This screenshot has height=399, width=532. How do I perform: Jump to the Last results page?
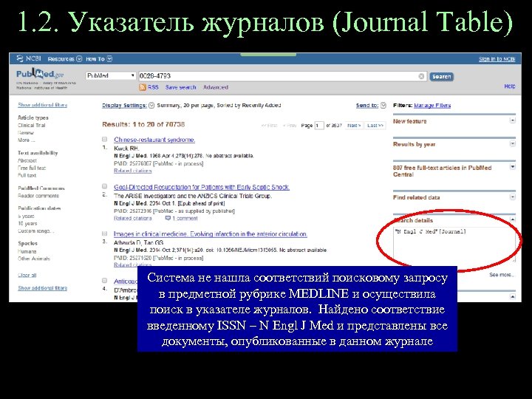click(375, 126)
